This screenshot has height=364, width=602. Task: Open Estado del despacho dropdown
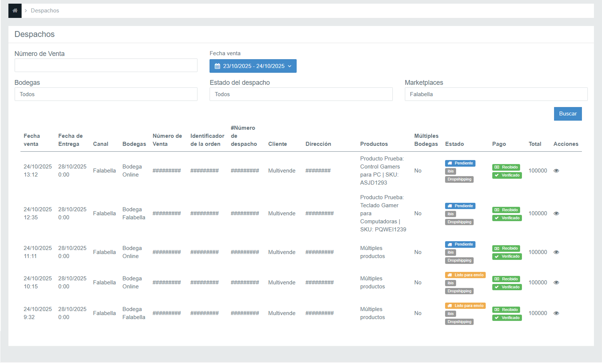coord(301,94)
